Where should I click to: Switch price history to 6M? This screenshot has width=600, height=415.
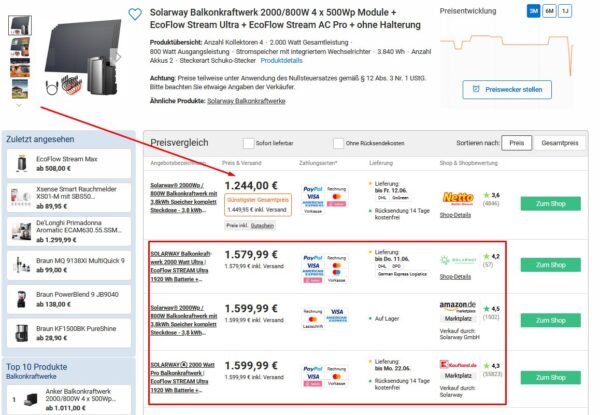point(549,11)
